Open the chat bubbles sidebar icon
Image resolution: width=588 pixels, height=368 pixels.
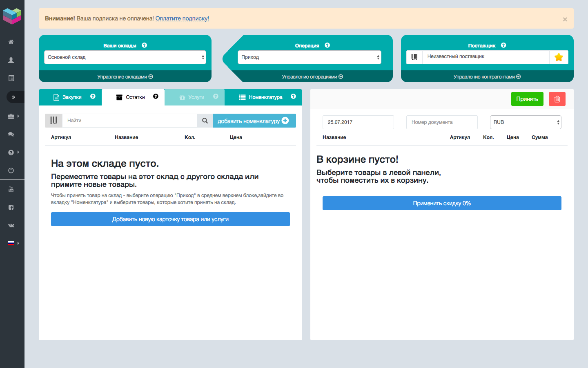tap(11, 134)
